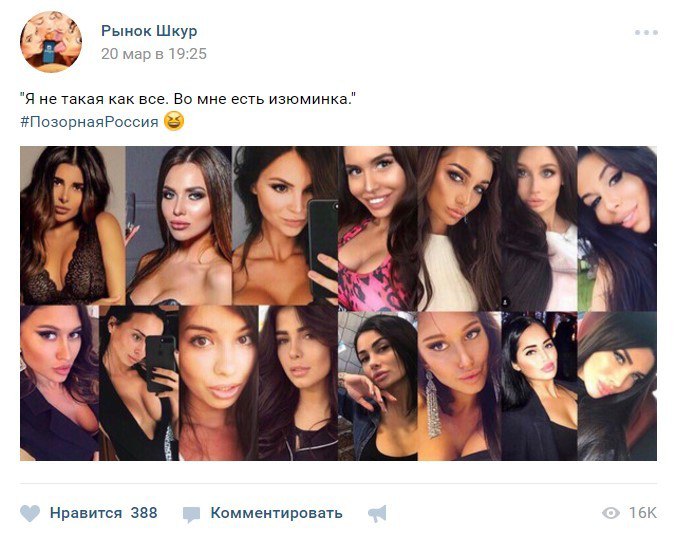Open the top-row photo with pink leopard top
Image resolution: width=679 pixels, height=535 pixels.
coord(378,229)
